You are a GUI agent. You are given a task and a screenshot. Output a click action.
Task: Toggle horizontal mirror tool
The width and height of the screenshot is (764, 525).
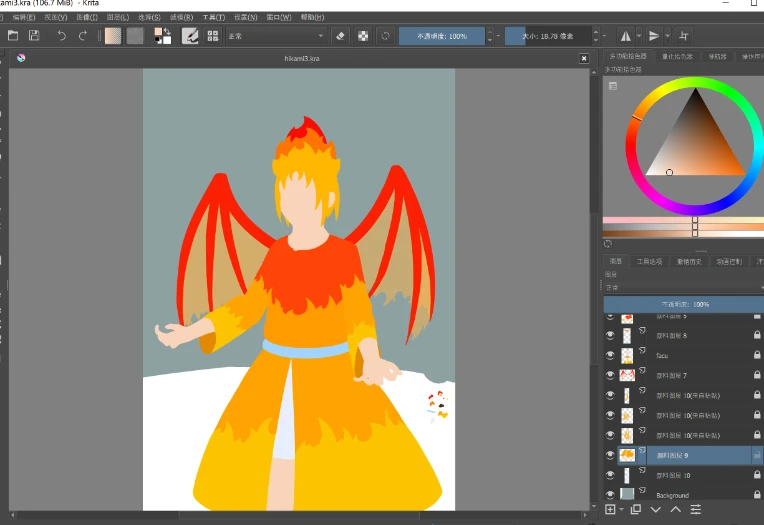625,36
